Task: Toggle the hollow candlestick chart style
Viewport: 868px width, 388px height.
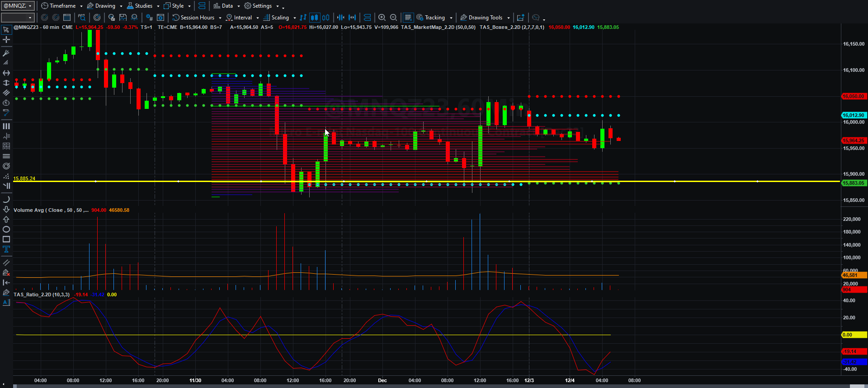Action: [x=325, y=18]
